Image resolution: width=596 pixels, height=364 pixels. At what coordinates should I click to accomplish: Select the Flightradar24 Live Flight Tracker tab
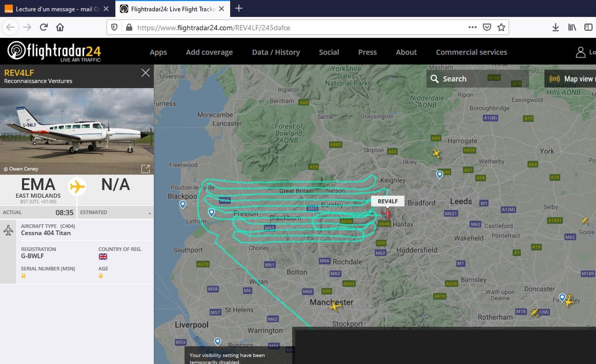172,9
